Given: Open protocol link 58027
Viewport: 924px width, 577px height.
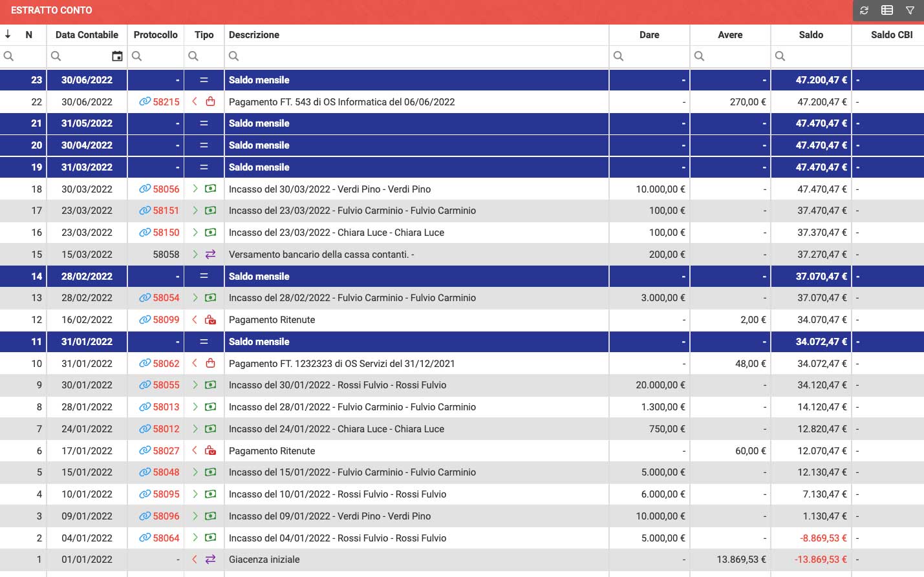Looking at the screenshot, I should (x=166, y=450).
